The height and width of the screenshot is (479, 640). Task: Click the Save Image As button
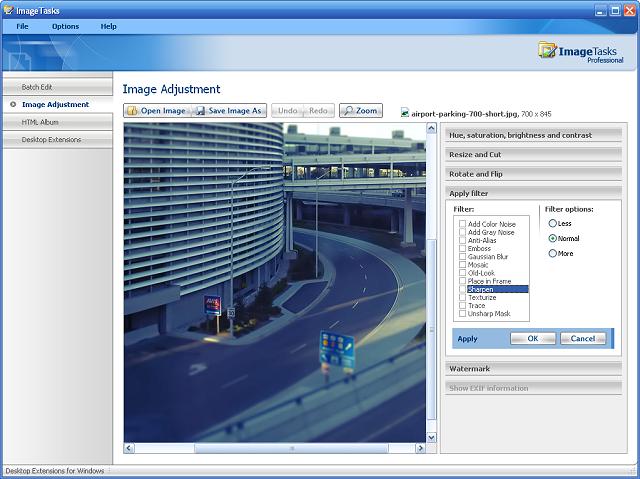pyautogui.click(x=230, y=111)
